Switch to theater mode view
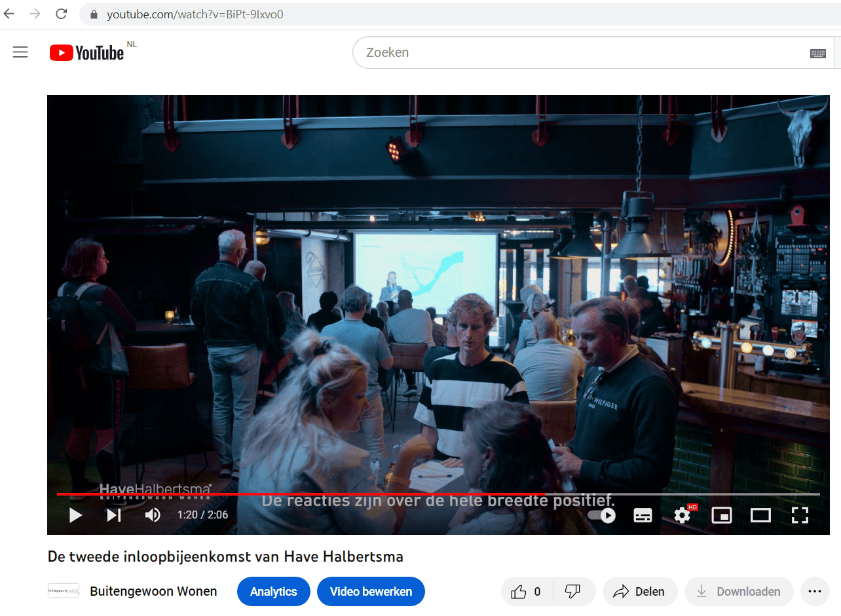 point(760,515)
